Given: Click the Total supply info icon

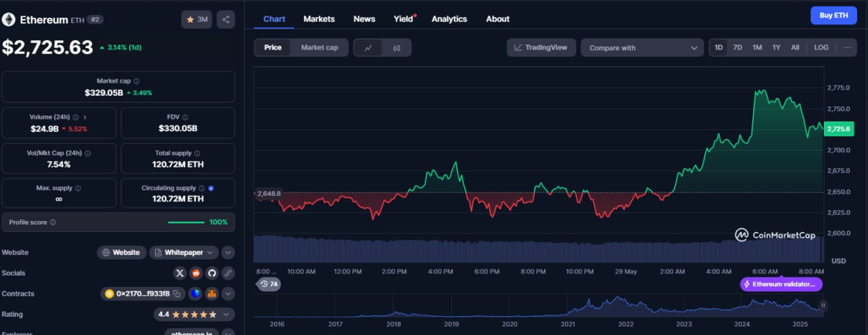Looking at the screenshot, I should (x=197, y=153).
